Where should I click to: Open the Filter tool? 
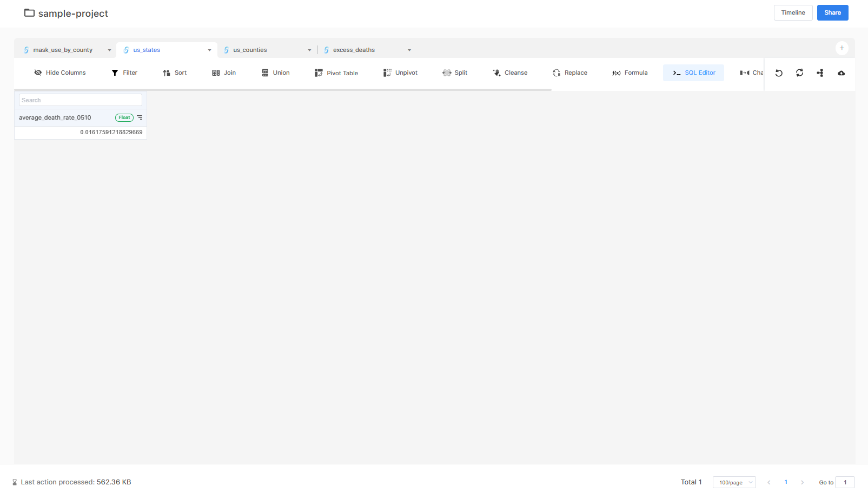[124, 73]
